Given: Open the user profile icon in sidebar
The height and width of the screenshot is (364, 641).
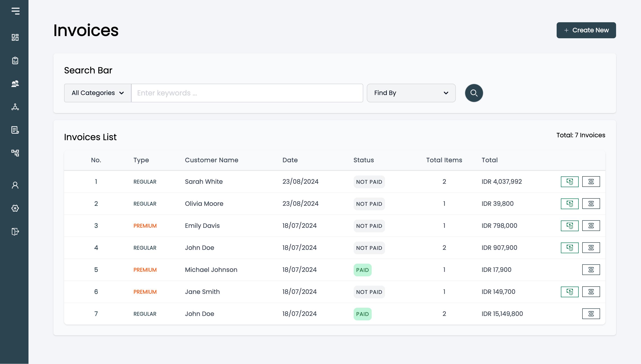Looking at the screenshot, I should 15,185.
